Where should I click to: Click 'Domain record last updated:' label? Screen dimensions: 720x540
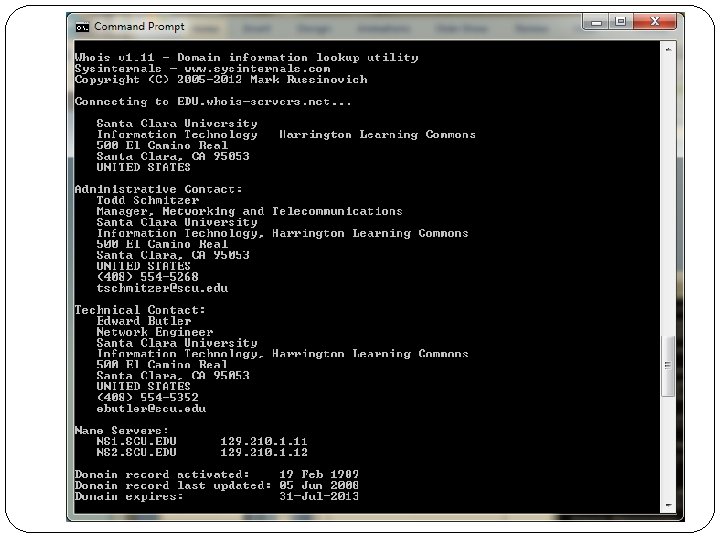173,485
